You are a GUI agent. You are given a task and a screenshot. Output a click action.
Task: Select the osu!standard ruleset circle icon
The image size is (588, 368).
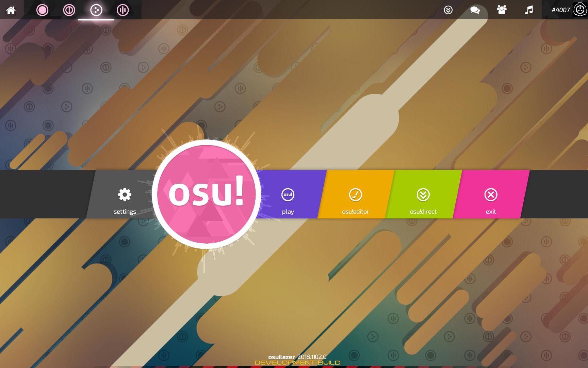point(42,10)
